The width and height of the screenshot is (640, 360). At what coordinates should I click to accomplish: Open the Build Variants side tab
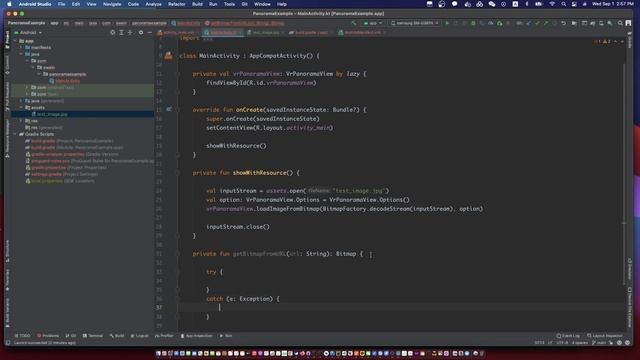tap(7, 312)
